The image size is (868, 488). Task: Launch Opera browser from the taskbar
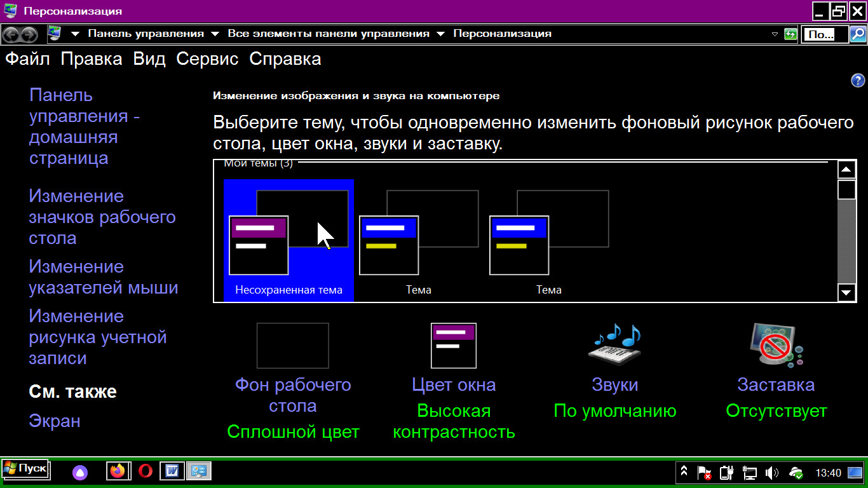click(x=145, y=471)
